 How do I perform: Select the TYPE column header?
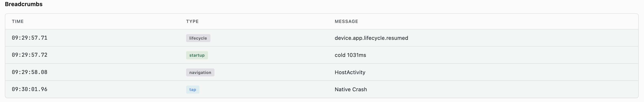click(x=192, y=22)
